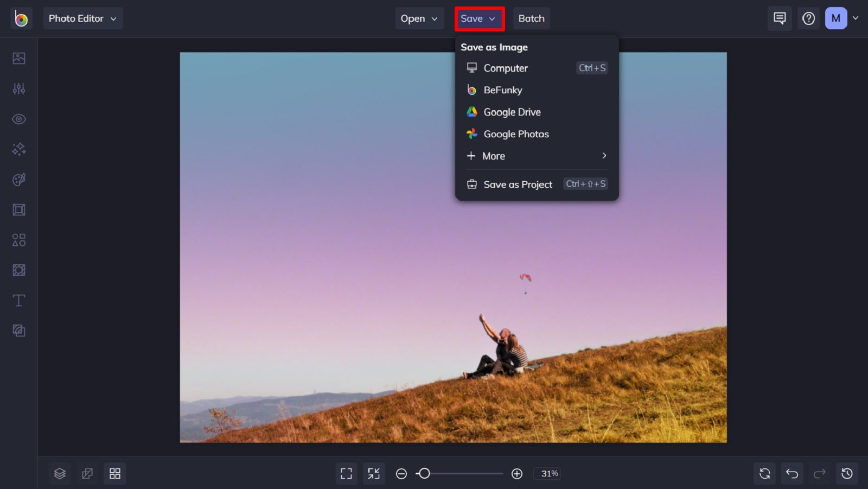Enter fullscreen view mode
Screen dimensions: 868x489
pos(346,473)
